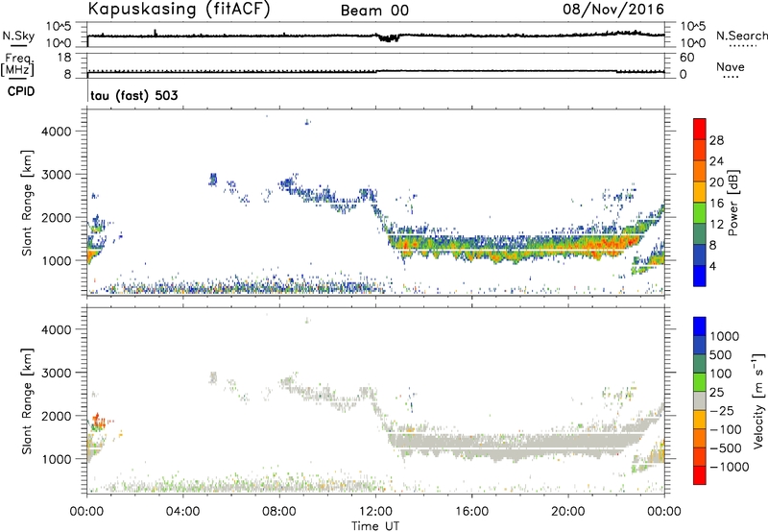The width and height of the screenshot is (768, 532).
Task: Click the Power [dB] colorbar label
Action: [x=732, y=203]
